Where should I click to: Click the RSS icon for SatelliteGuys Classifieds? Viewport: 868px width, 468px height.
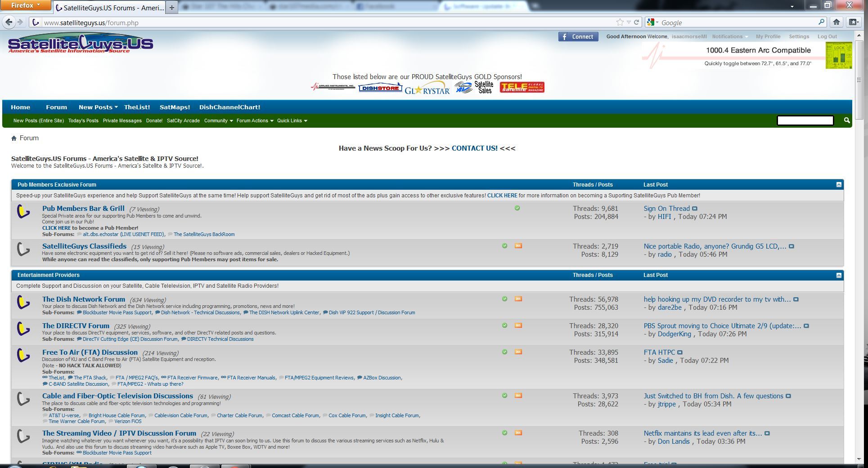click(x=518, y=246)
